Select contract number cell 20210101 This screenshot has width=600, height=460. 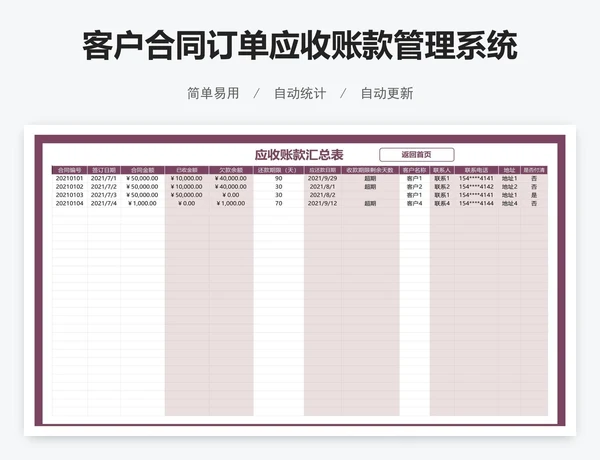click(x=69, y=178)
